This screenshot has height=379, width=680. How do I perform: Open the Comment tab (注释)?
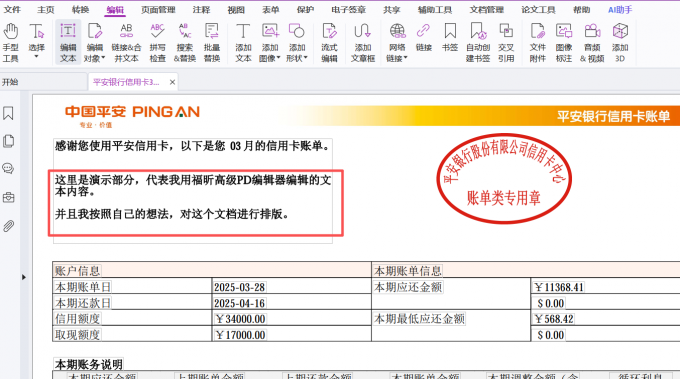pyautogui.click(x=201, y=10)
